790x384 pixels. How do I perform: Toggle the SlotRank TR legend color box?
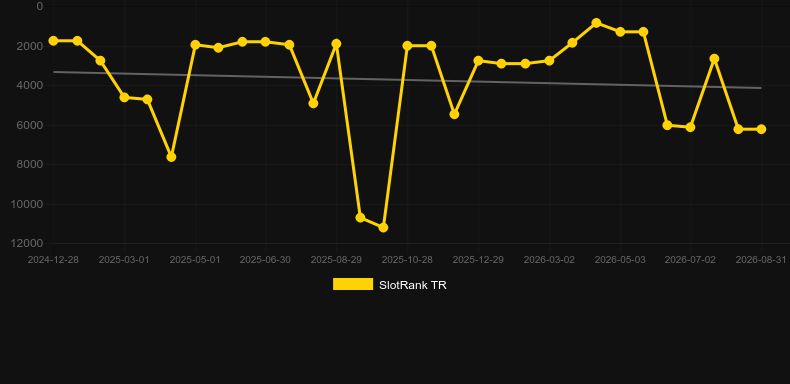[353, 284]
